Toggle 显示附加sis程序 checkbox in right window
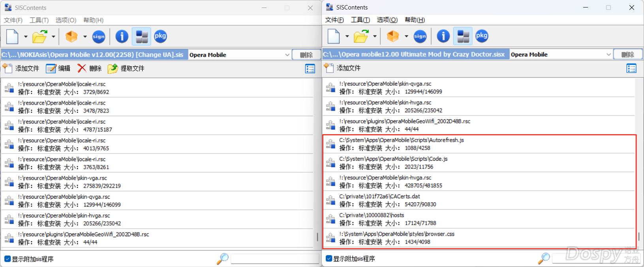The height and width of the screenshot is (267, 644). coord(329,259)
